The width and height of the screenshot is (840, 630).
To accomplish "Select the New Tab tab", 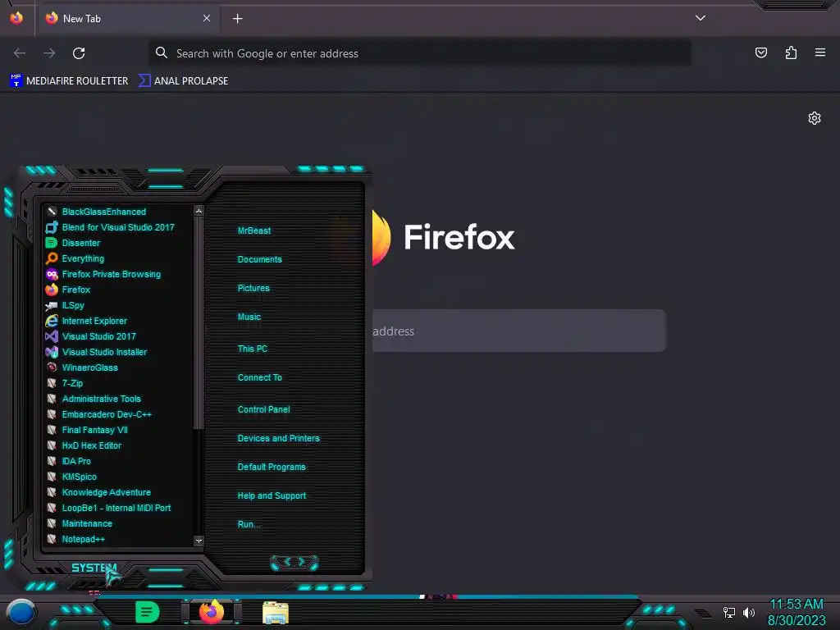I will (x=127, y=18).
